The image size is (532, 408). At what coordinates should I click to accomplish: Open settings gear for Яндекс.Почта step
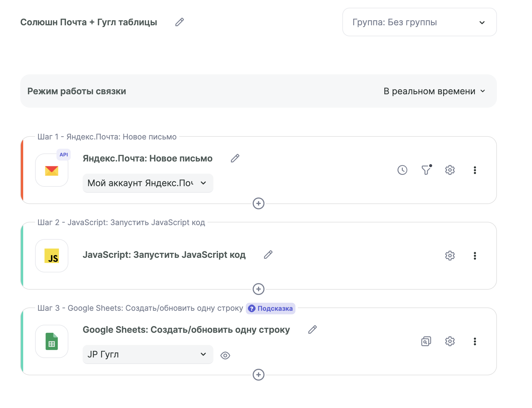[450, 170]
